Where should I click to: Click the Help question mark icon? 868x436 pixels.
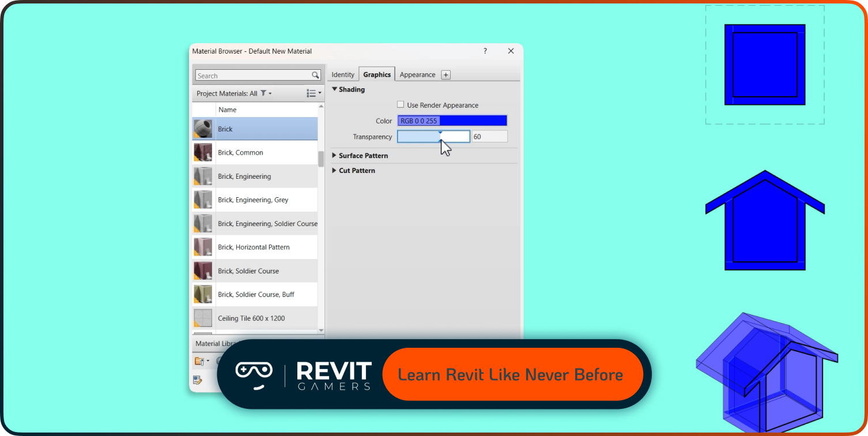click(x=485, y=51)
